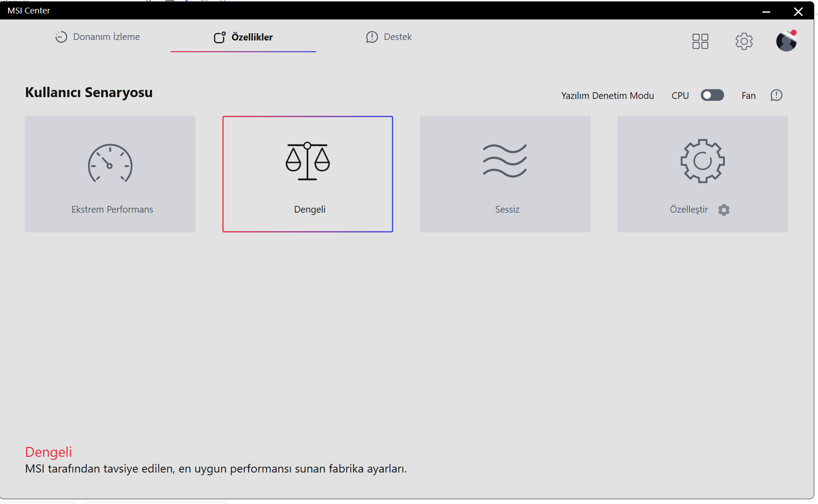The height and width of the screenshot is (504, 818).
Task: Click the red Dengeli description title
Action: pyautogui.click(x=49, y=452)
